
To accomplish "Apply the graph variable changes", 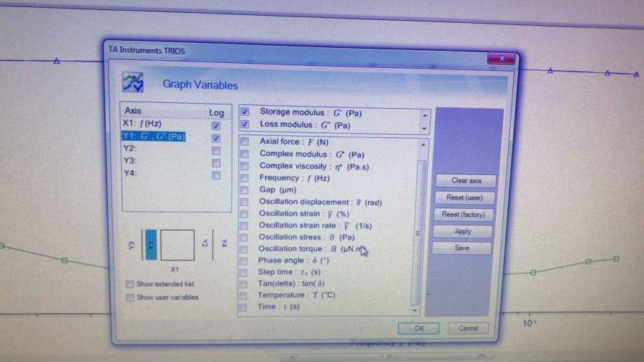I will [x=462, y=231].
